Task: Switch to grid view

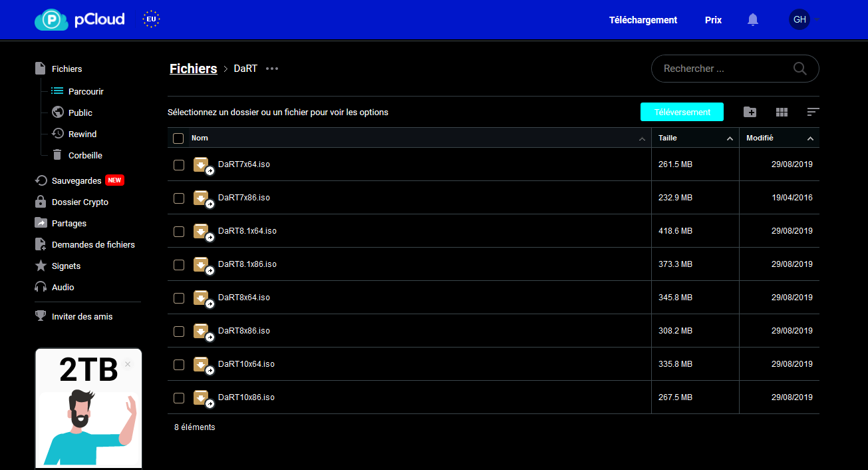Action: pos(782,112)
